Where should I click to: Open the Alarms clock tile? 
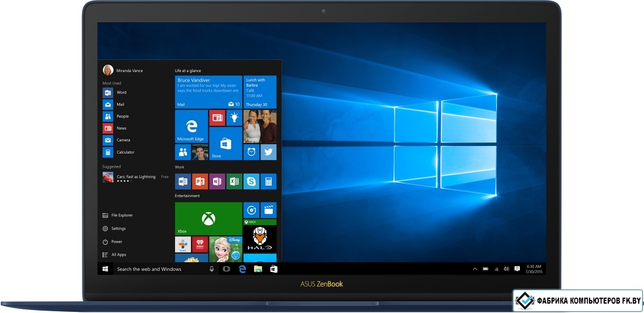pyautogui.click(x=251, y=152)
